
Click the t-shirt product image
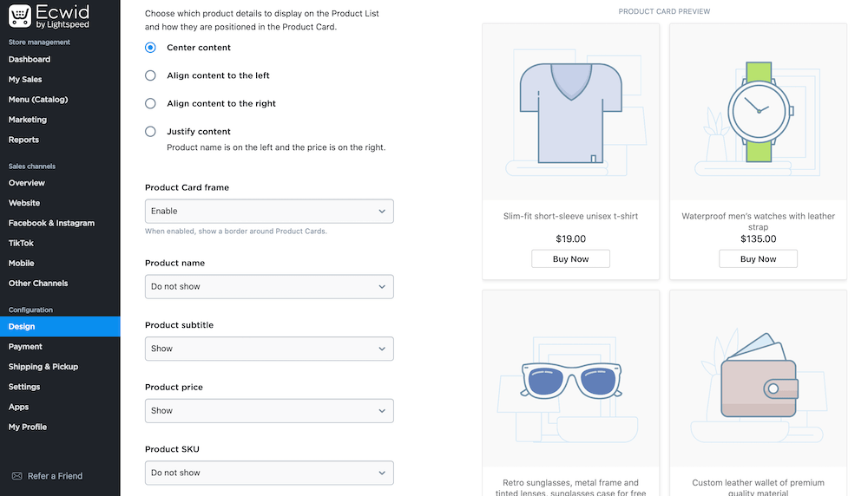(x=570, y=111)
